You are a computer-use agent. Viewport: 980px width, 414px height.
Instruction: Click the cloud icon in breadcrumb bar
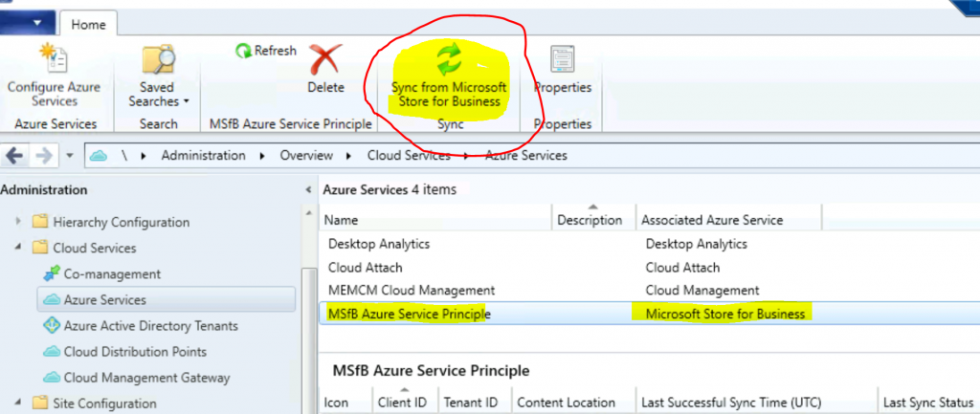pos(99,156)
